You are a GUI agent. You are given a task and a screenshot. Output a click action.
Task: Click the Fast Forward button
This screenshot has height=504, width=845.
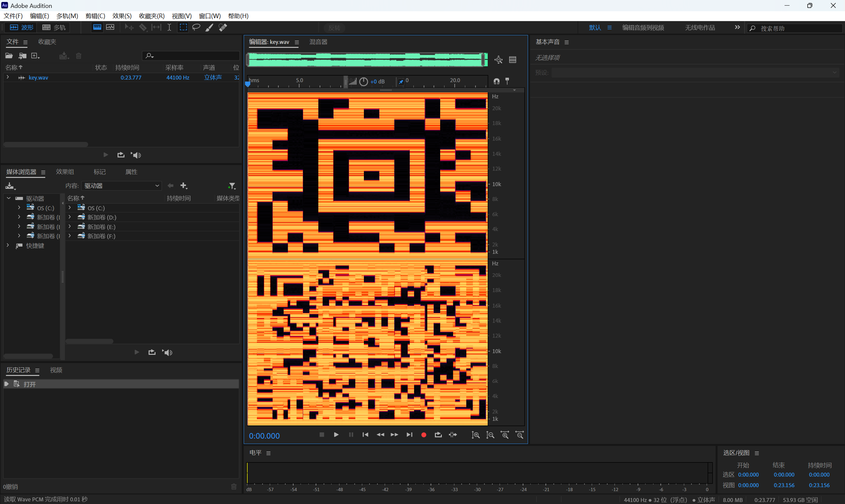coord(395,435)
